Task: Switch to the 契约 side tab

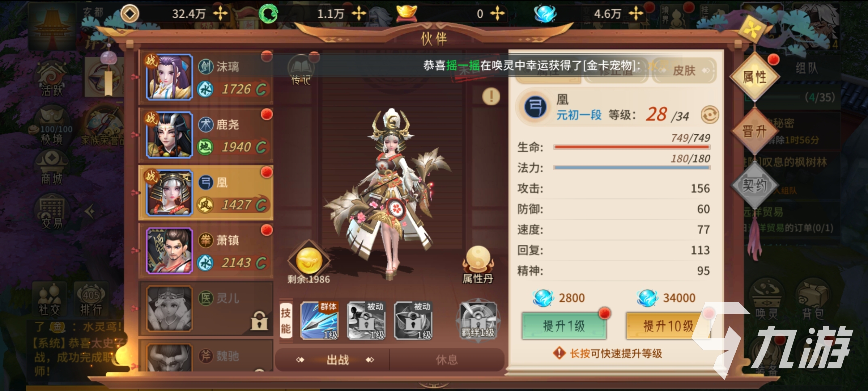Action: point(755,185)
